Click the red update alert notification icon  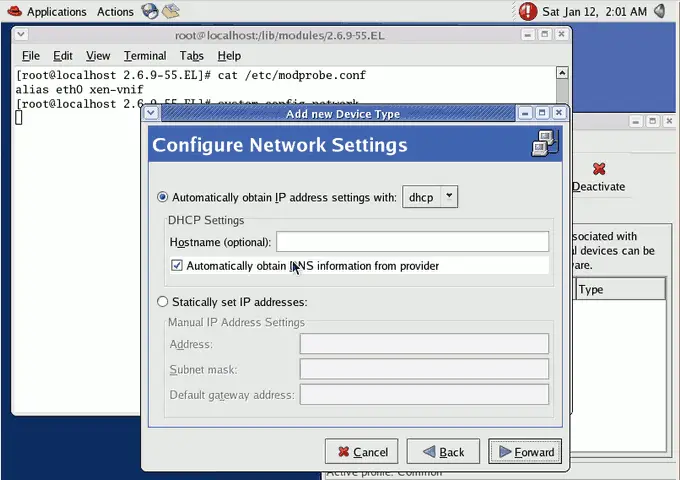pos(528,12)
